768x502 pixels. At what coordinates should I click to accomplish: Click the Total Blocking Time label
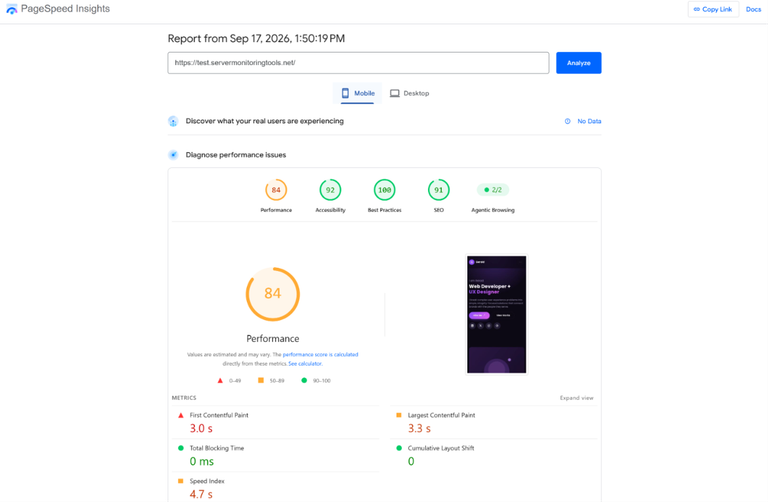coord(216,448)
